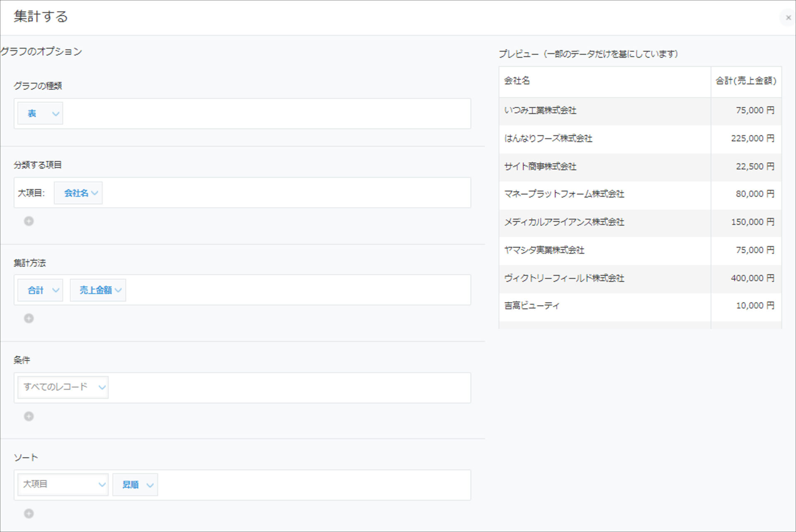Add another item under 分類する項目

[29, 221]
